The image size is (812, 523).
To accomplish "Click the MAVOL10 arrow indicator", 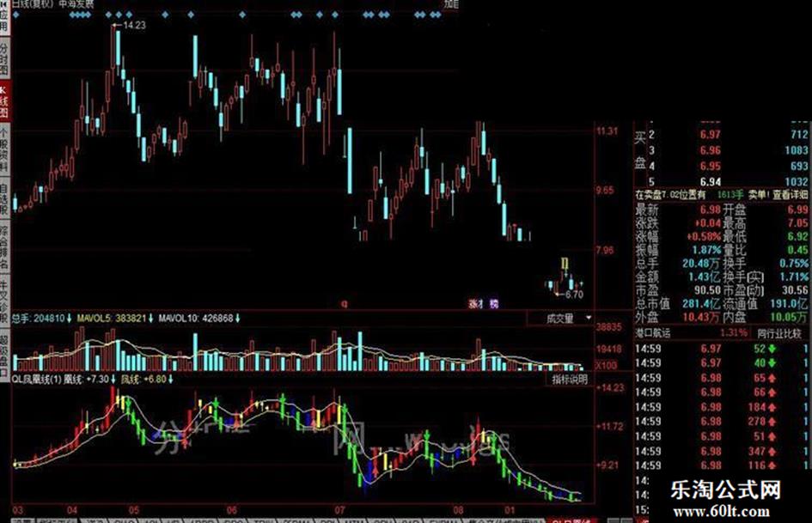I will (238, 318).
